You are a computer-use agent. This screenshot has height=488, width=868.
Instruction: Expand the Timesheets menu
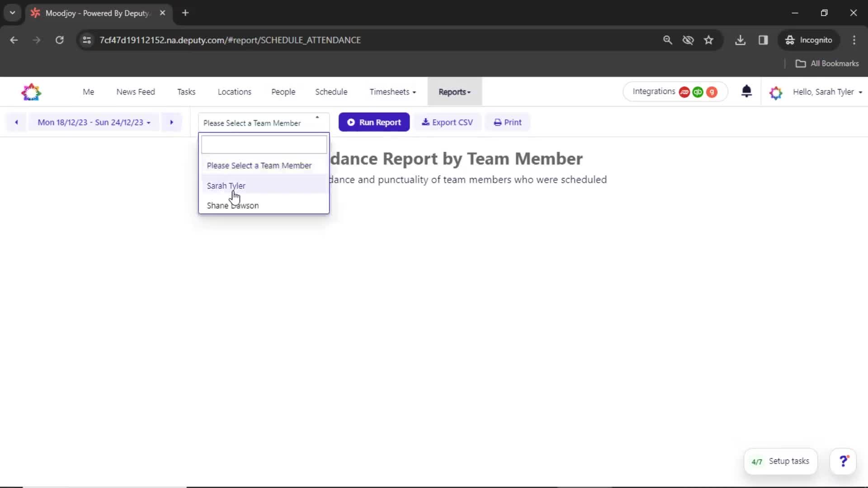pos(392,92)
